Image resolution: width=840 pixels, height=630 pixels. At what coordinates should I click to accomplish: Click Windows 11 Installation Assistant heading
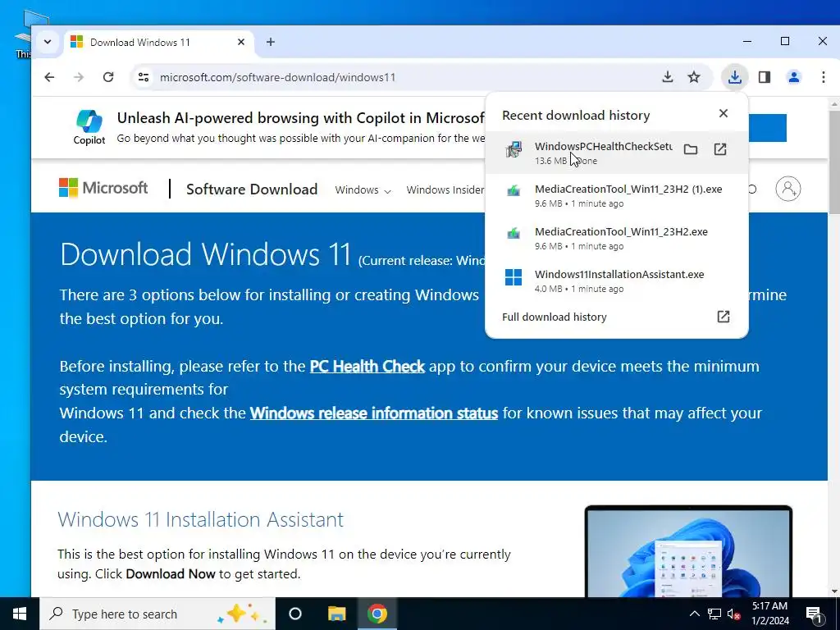[201, 519]
